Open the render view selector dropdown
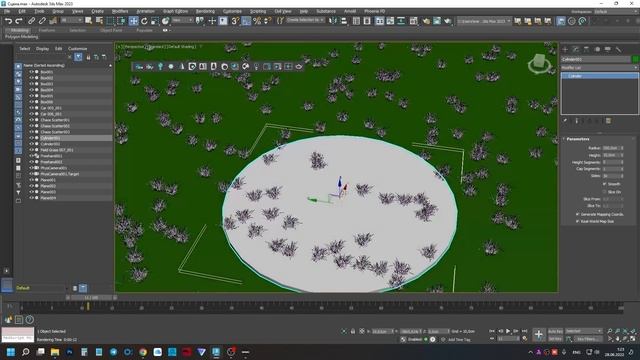 484,21
